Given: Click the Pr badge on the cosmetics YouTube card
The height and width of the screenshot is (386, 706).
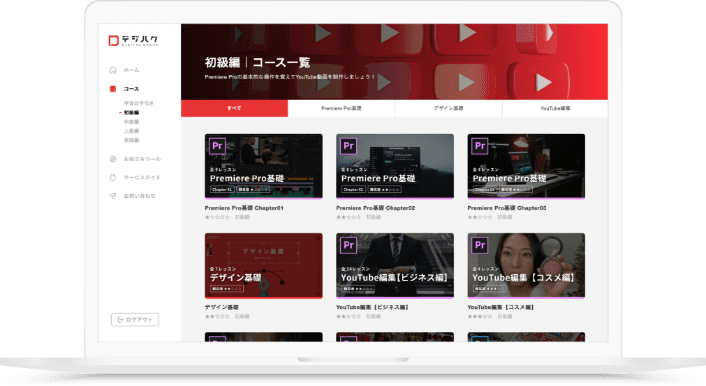Looking at the screenshot, I should (480, 245).
